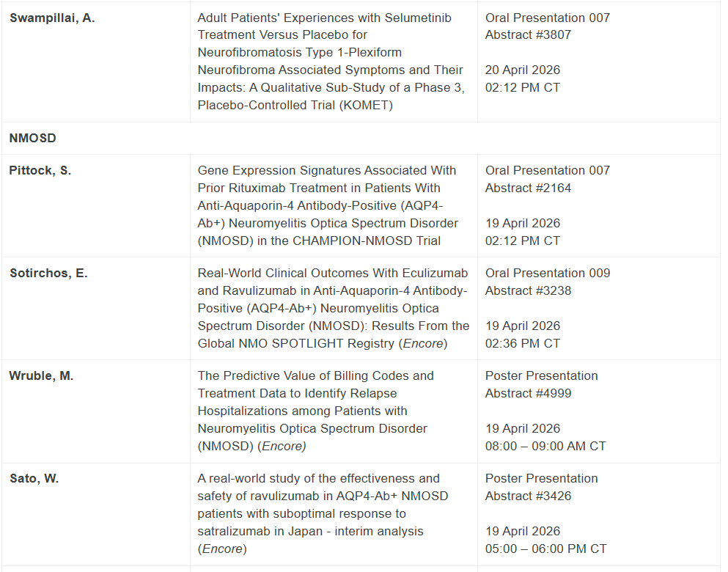Select the NMOSD section heading
728x572 pixels.
(33, 138)
